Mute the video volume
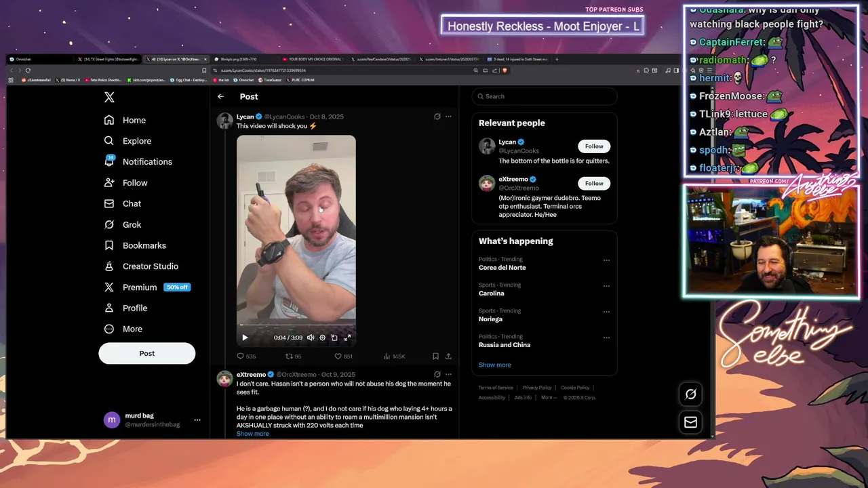The width and height of the screenshot is (868, 488). (x=311, y=338)
